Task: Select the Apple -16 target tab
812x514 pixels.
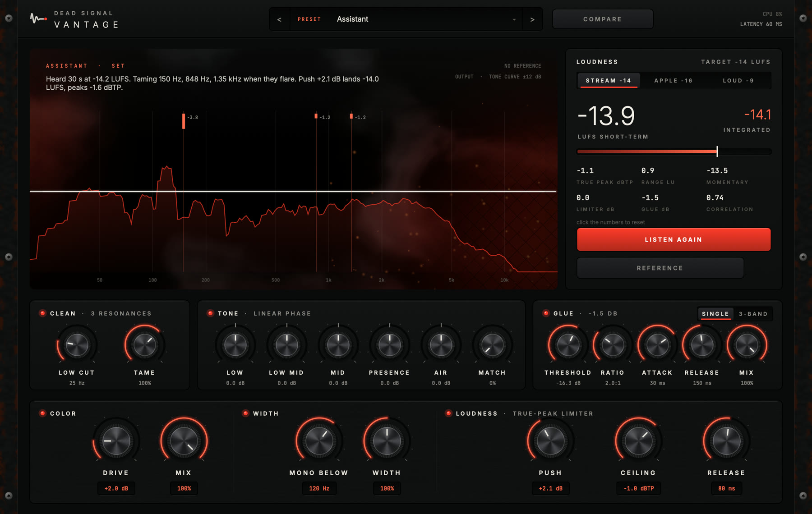Action: [673, 80]
